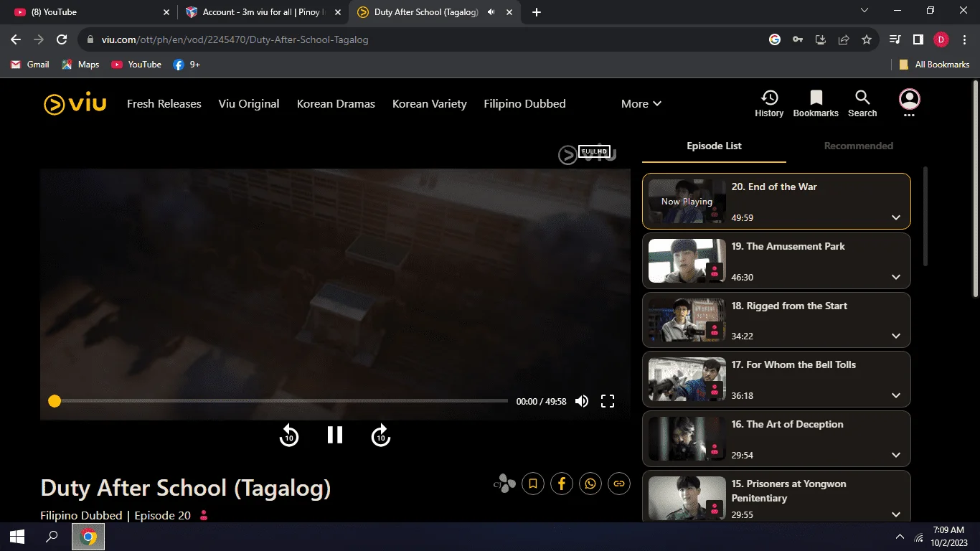This screenshot has height=551, width=980.
Task: Open Korean Dramas menu
Action: [x=336, y=104]
